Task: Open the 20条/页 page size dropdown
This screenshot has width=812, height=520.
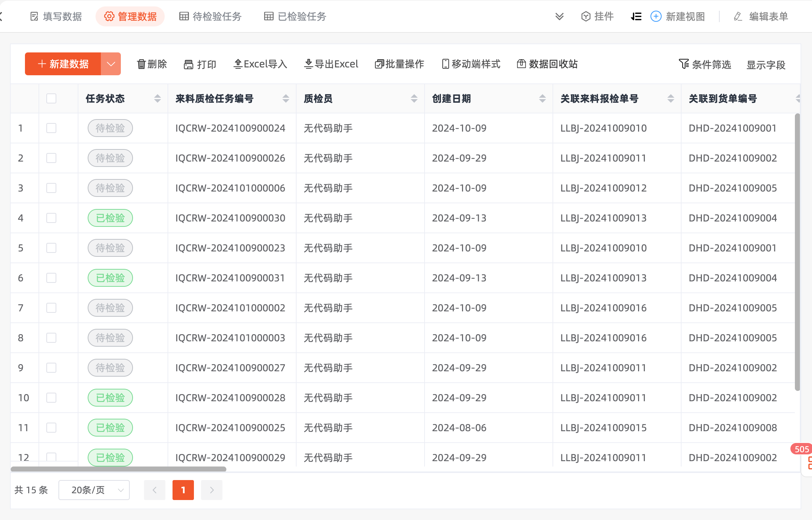Action: [x=94, y=490]
